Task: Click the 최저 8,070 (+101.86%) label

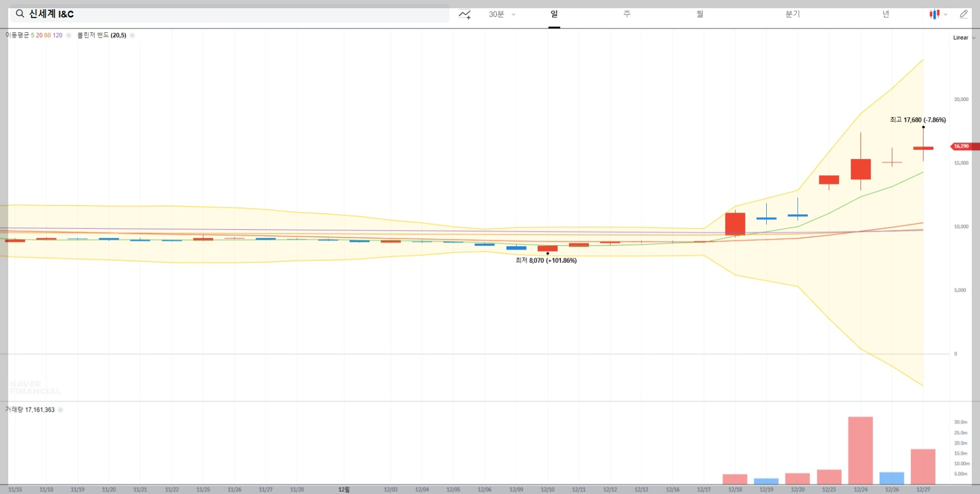Action: (x=546, y=260)
